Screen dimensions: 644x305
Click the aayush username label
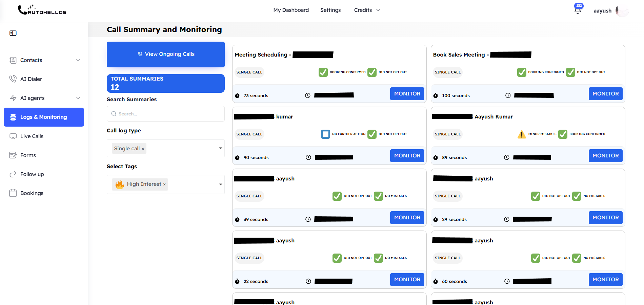point(602,11)
